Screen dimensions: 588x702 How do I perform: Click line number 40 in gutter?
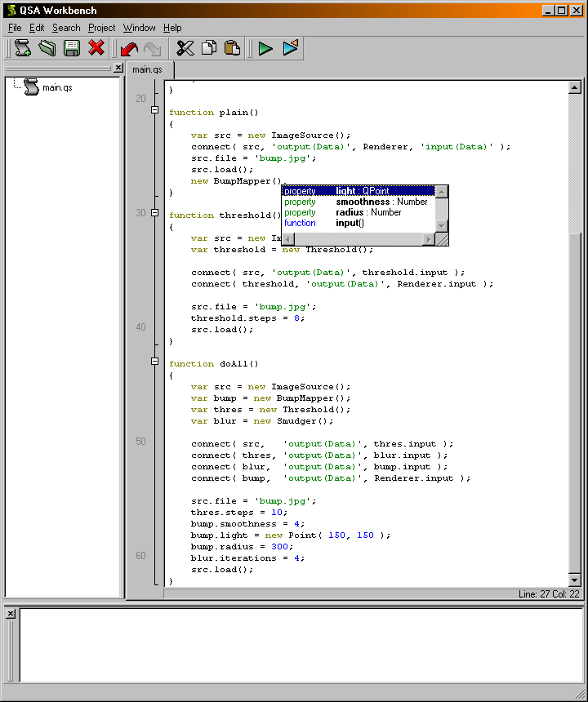(140, 327)
